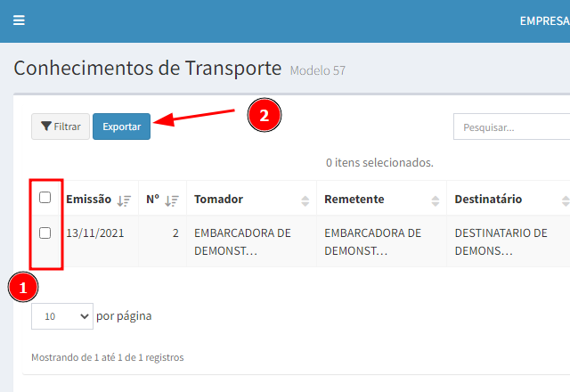The image size is (570, 392).
Task: Click the DESTINATARIO DE DEMONS cell
Action: click(501, 241)
